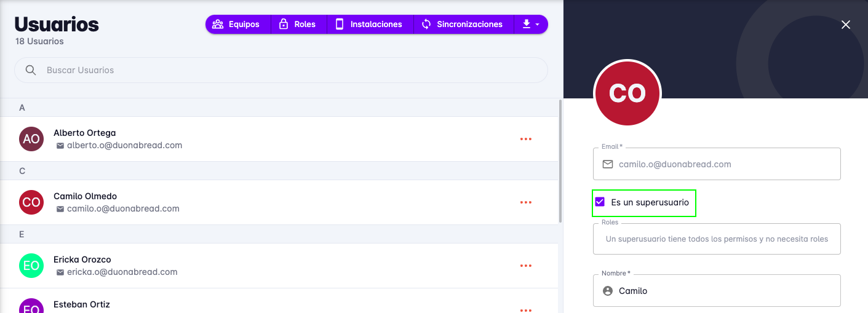Close the user detail panel
The width and height of the screenshot is (868, 313).
846,25
